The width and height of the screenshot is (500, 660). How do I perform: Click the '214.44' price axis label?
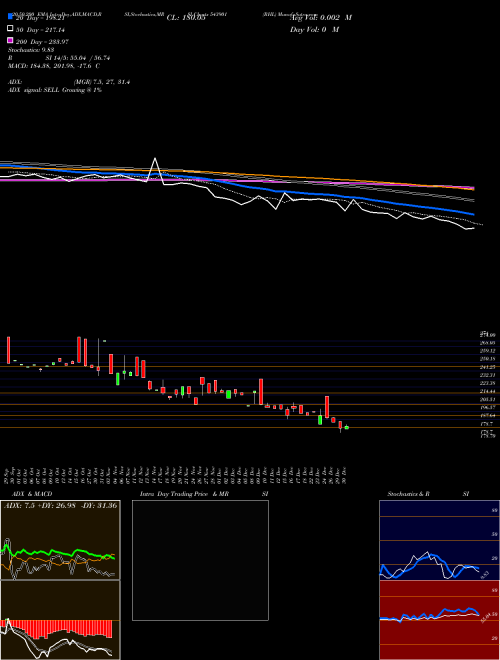coord(487,391)
